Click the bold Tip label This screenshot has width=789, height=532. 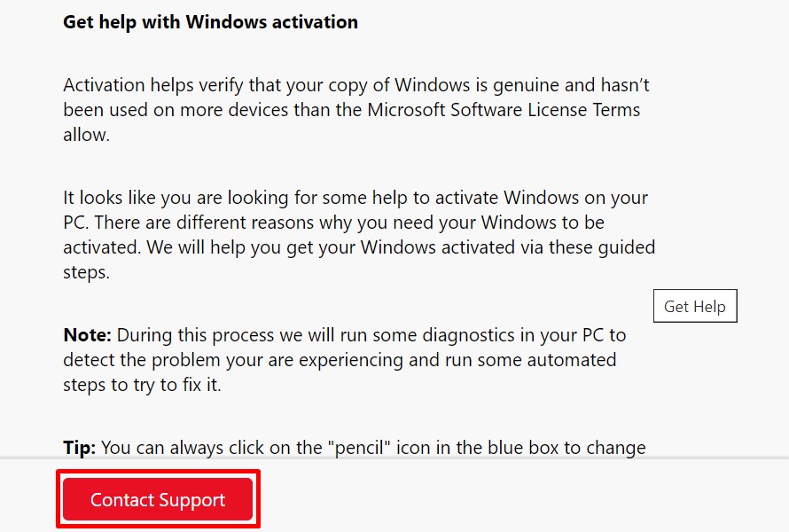[x=78, y=448]
